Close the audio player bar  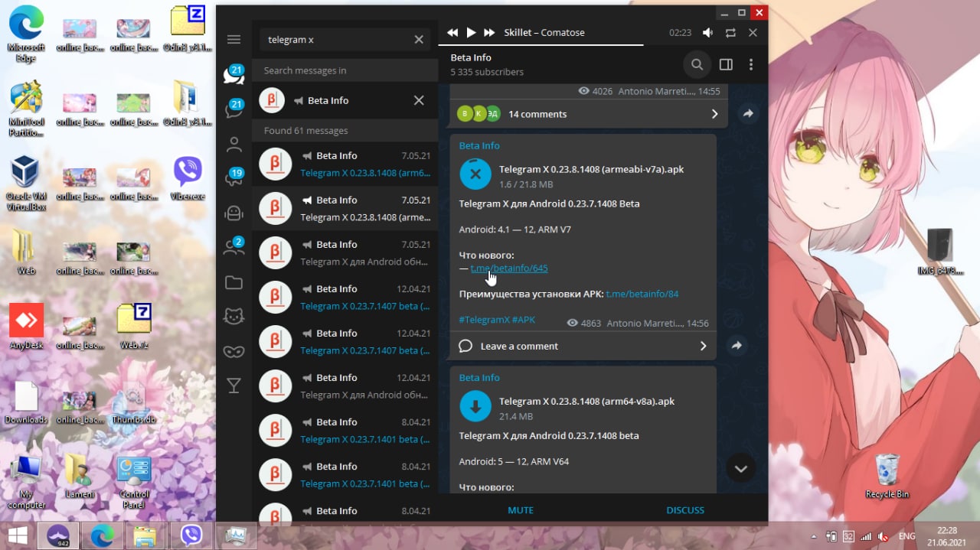click(753, 33)
